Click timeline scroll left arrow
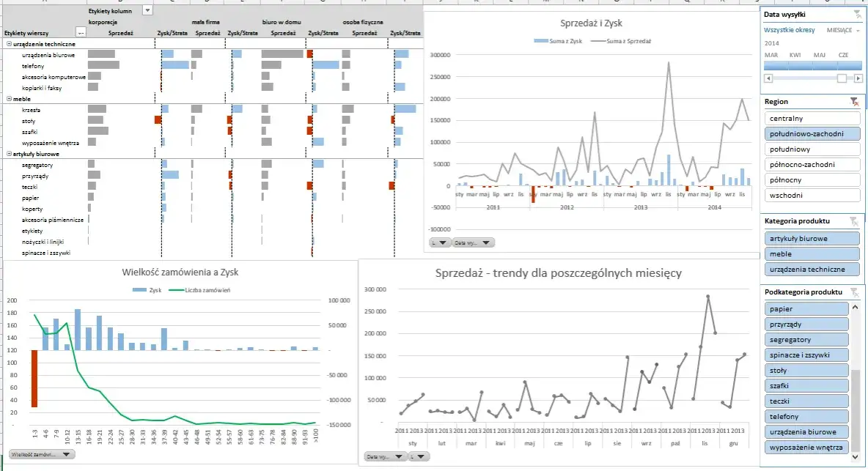This screenshot has height=471, width=868. pos(768,78)
